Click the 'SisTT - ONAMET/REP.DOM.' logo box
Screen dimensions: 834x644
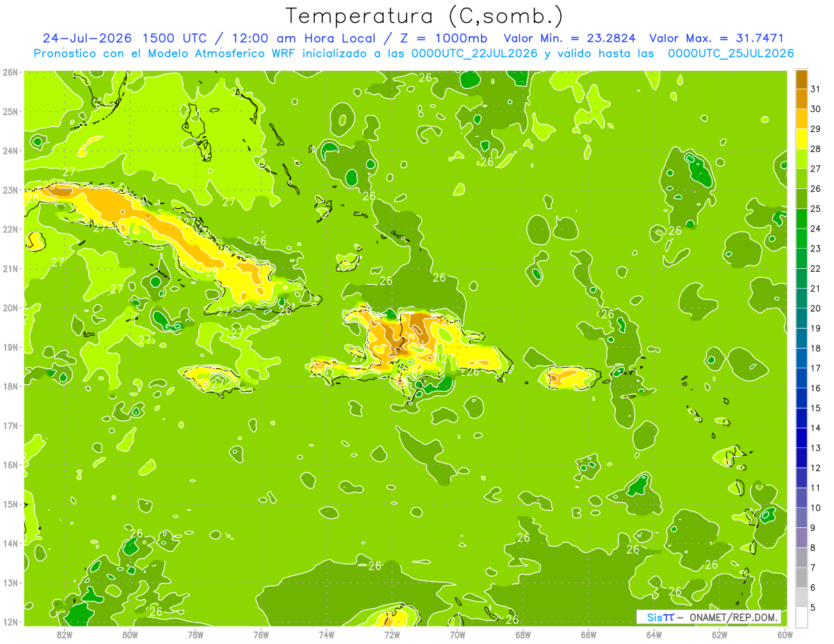click(709, 617)
